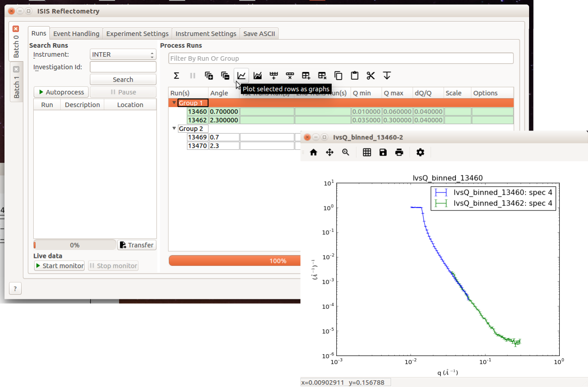Click the Collapse all groups icon
The image size is (588, 387).
click(225, 76)
